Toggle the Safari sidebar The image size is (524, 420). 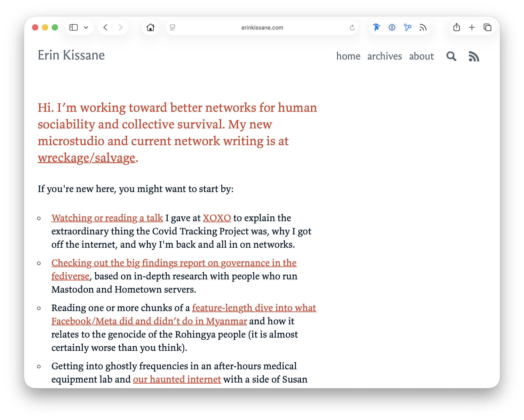coord(73,27)
